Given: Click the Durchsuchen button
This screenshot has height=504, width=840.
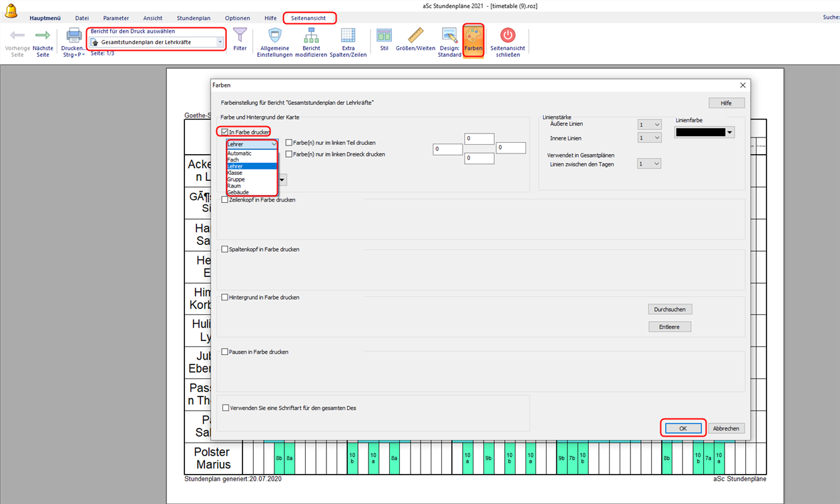Looking at the screenshot, I should 670,310.
